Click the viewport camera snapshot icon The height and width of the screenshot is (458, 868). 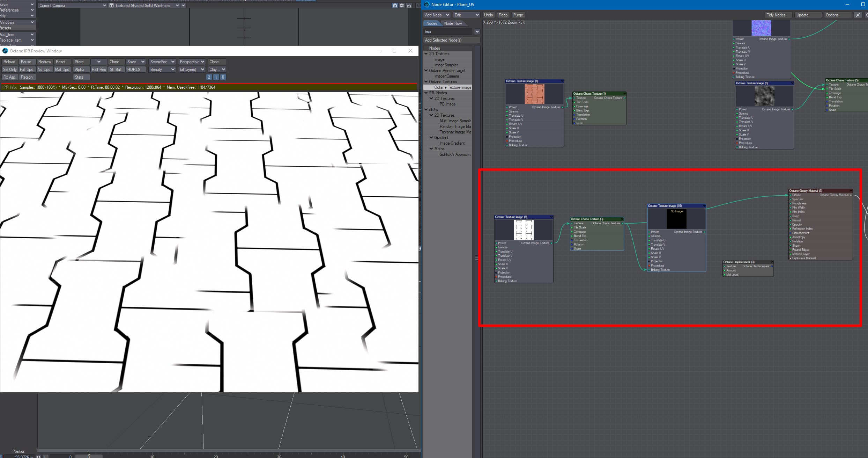395,6
